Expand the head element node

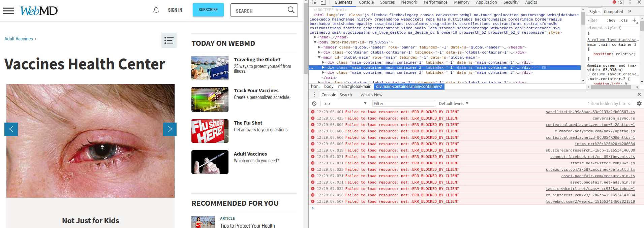coord(315,37)
